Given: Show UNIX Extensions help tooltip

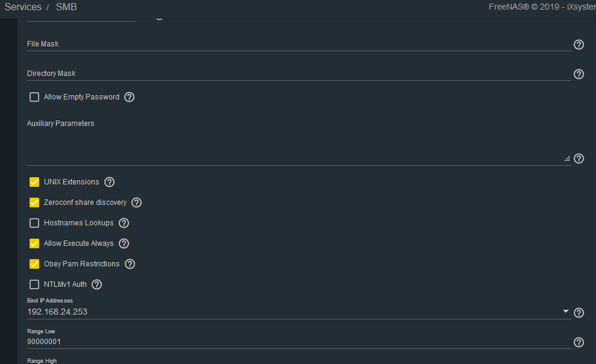Looking at the screenshot, I should [110, 182].
